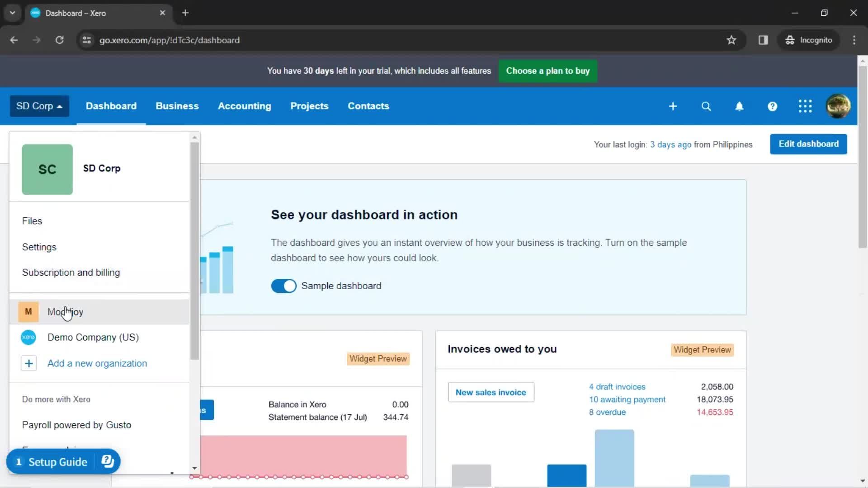Screen dimensions: 868x488
Task: Click the Demo Company Xero logo icon
Action: 28,338
